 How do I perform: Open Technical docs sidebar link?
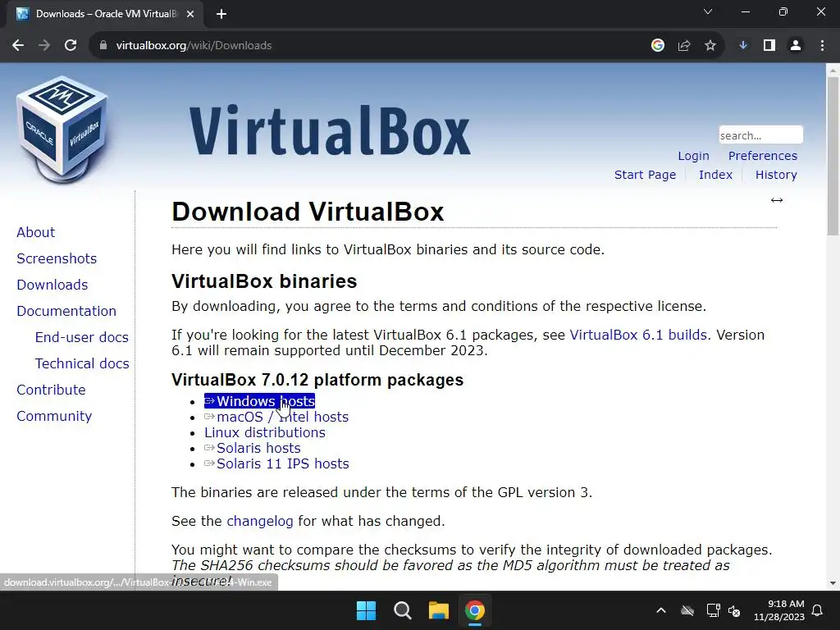click(x=82, y=363)
